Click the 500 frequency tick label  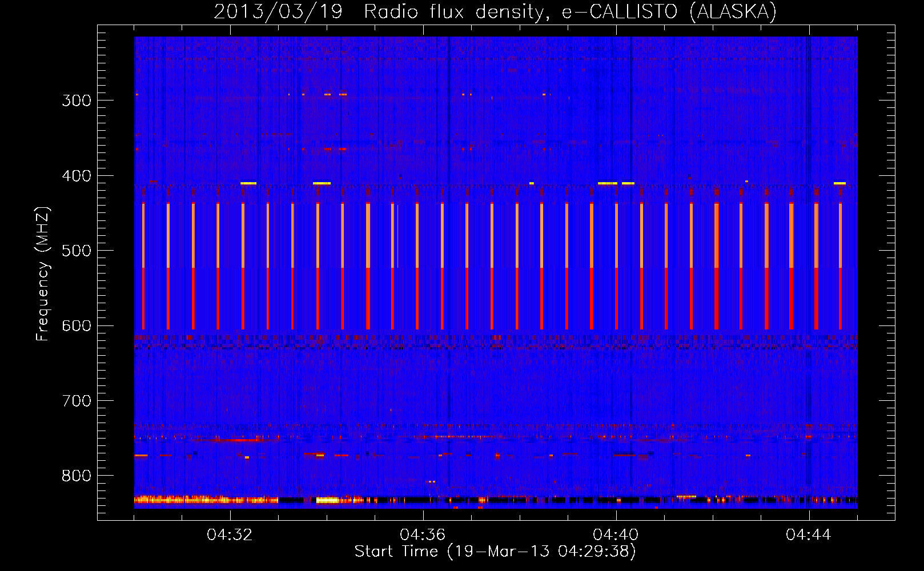click(x=77, y=251)
